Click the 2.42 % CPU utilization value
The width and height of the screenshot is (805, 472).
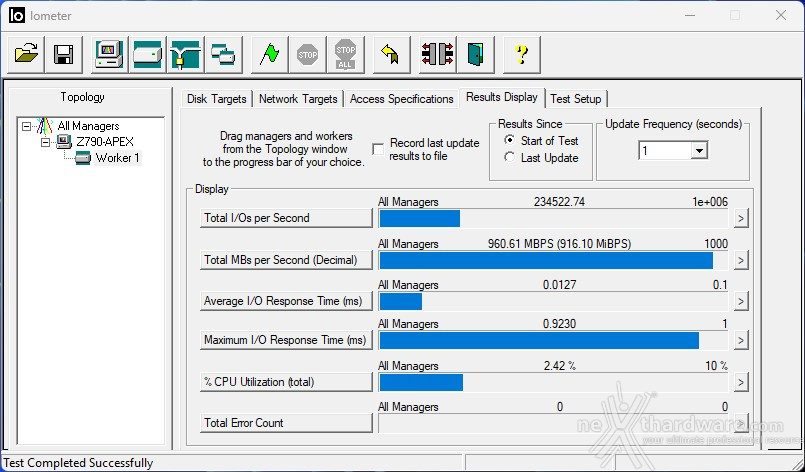[x=560, y=366]
